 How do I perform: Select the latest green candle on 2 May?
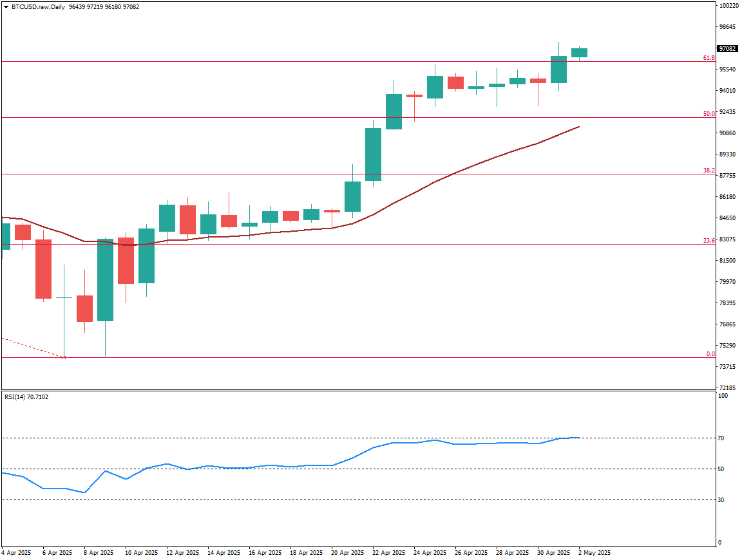pos(579,53)
